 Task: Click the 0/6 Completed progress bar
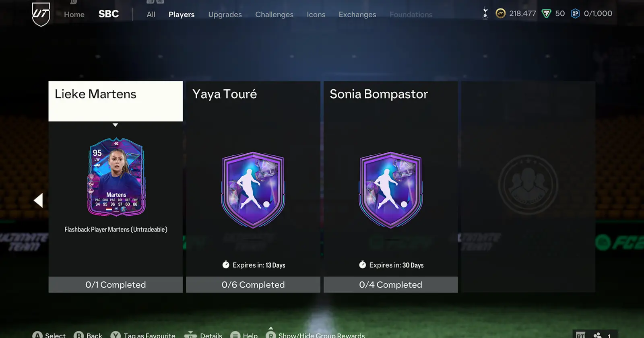pyautogui.click(x=253, y=284)
